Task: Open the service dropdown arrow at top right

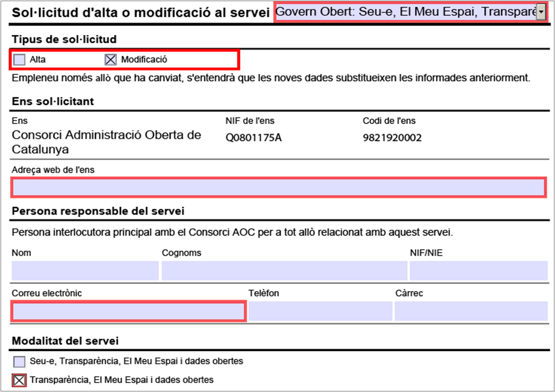Action: (541, 12)
